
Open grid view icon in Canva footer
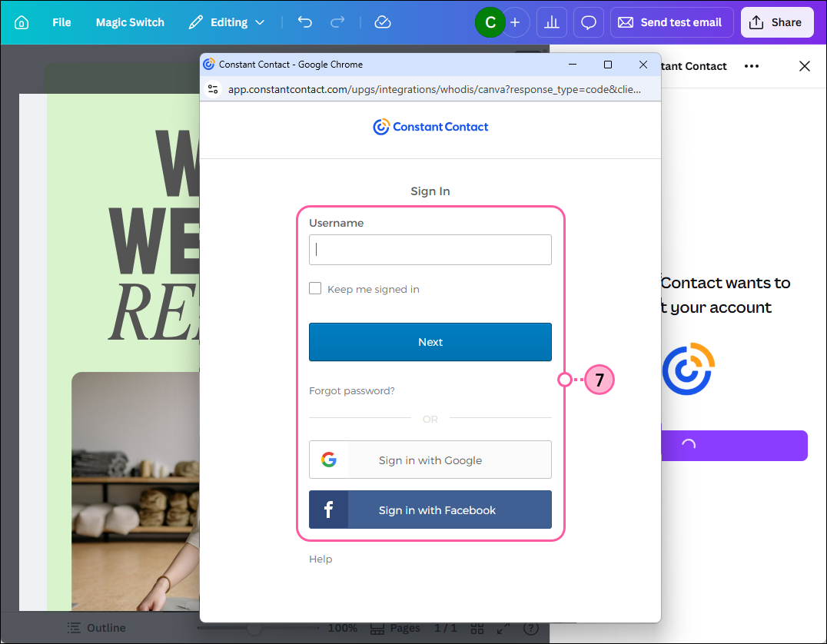click(x=477, y=628)
